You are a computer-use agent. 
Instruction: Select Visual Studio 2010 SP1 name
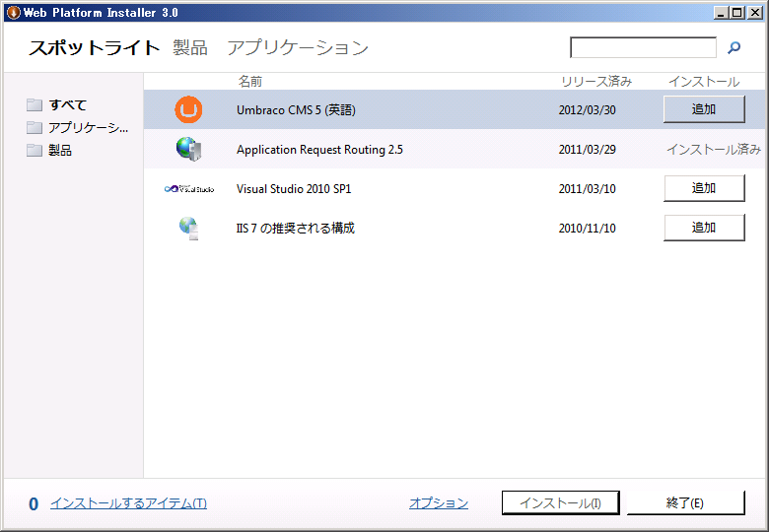click(x=294, y=188)
